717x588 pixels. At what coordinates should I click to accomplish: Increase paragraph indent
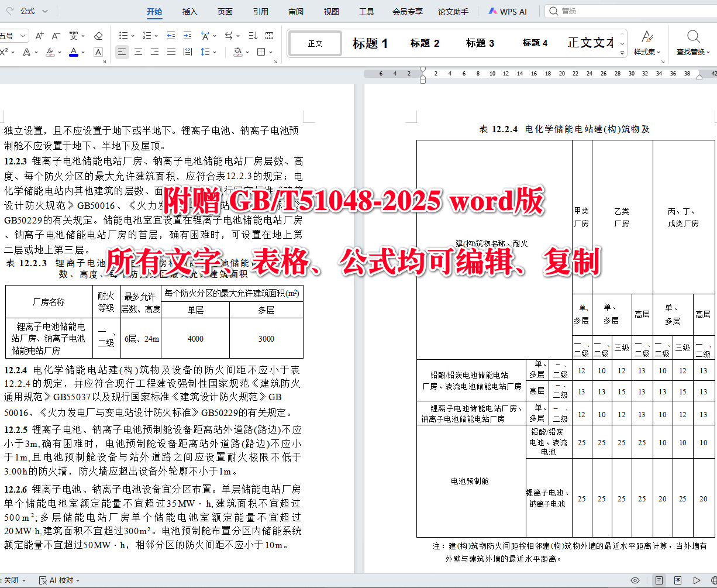point(187,36)
